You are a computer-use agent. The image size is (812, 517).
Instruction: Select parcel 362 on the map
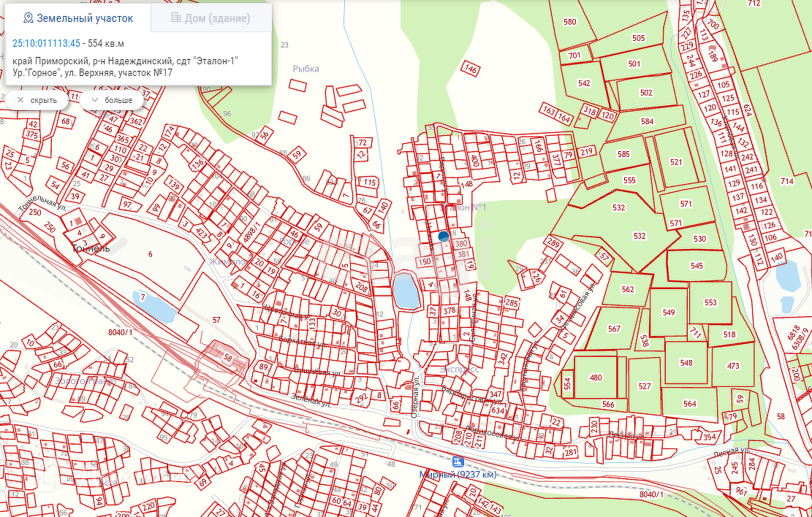click(x=136, y=121)
